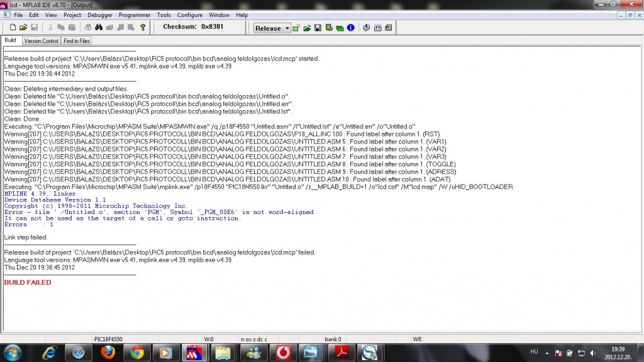Open the Programmer menu

(x=135, y=15)
